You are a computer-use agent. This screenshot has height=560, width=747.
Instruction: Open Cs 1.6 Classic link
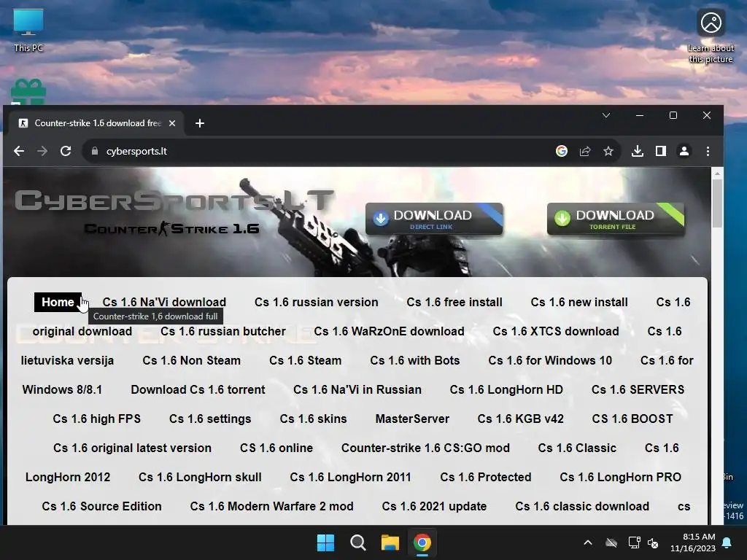(x=578, y=448)
